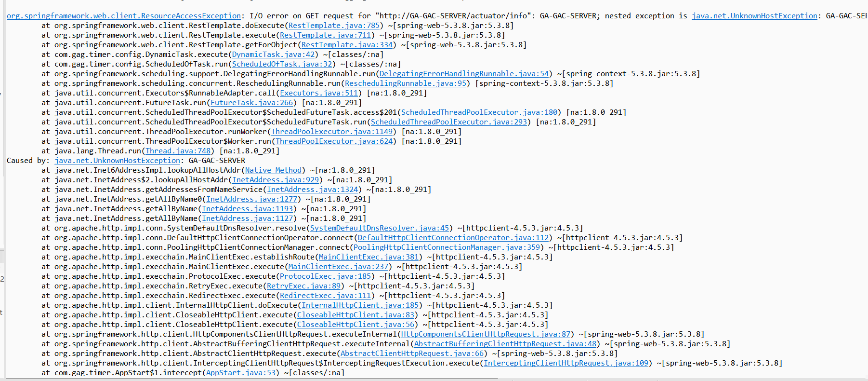Open HttpComponentsClientHttpRequest.java:87 link

(486, 334)
